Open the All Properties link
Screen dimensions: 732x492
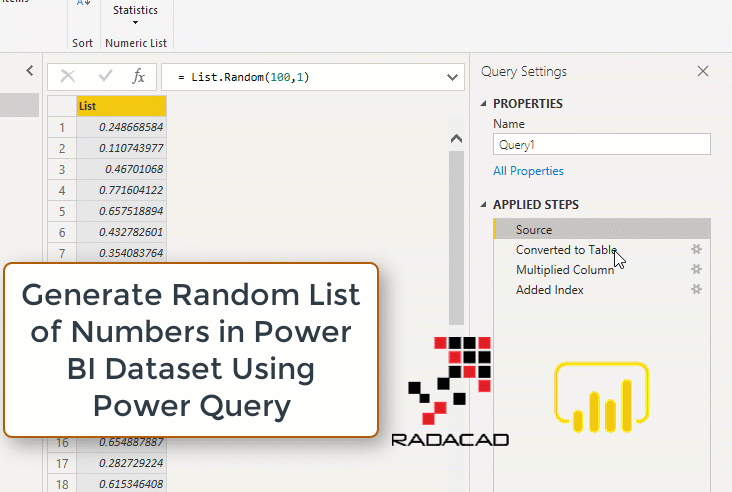[x=528, y=171]
